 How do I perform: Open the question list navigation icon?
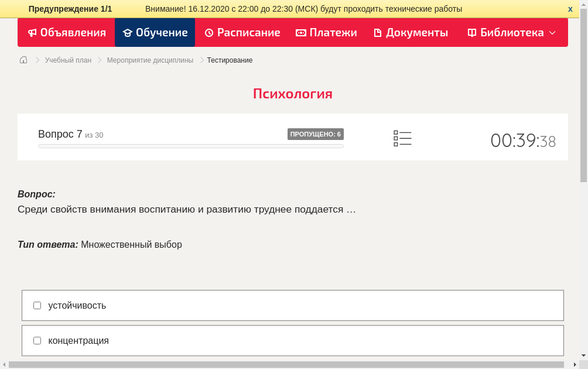[402, 138]
